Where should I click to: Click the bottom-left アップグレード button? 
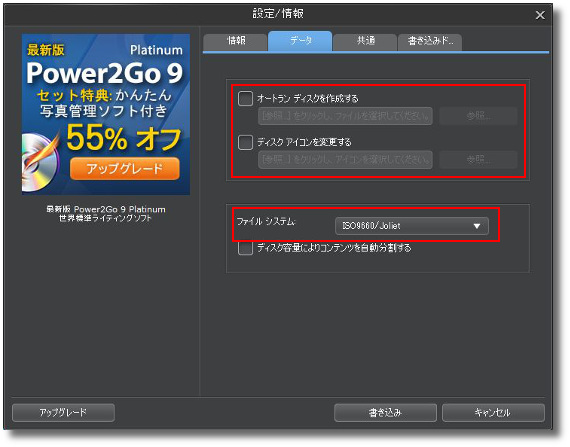coord(63,412)
